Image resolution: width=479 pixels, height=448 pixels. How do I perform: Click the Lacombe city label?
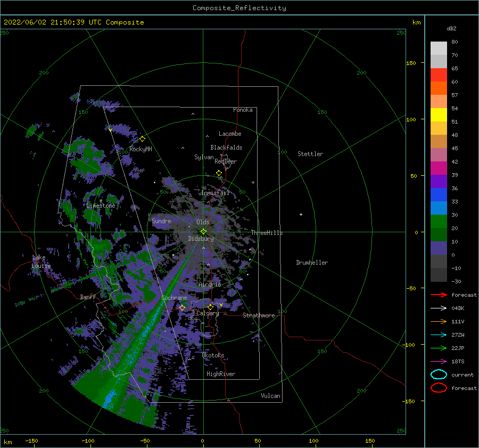pos(230,134)
